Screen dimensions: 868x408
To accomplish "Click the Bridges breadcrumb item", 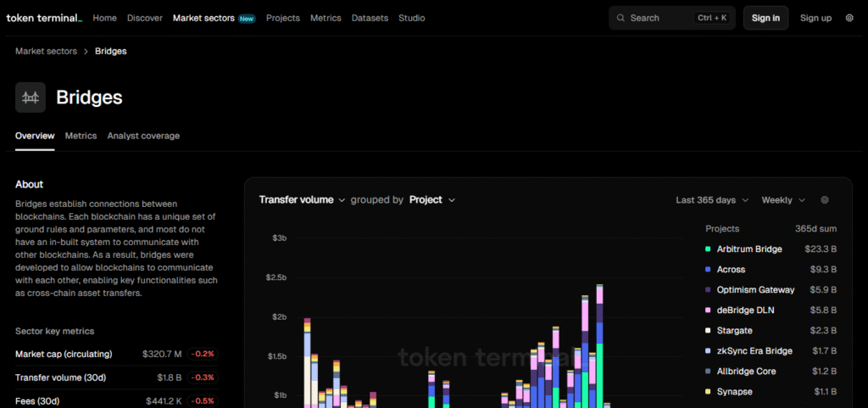I will click(111, 51).
